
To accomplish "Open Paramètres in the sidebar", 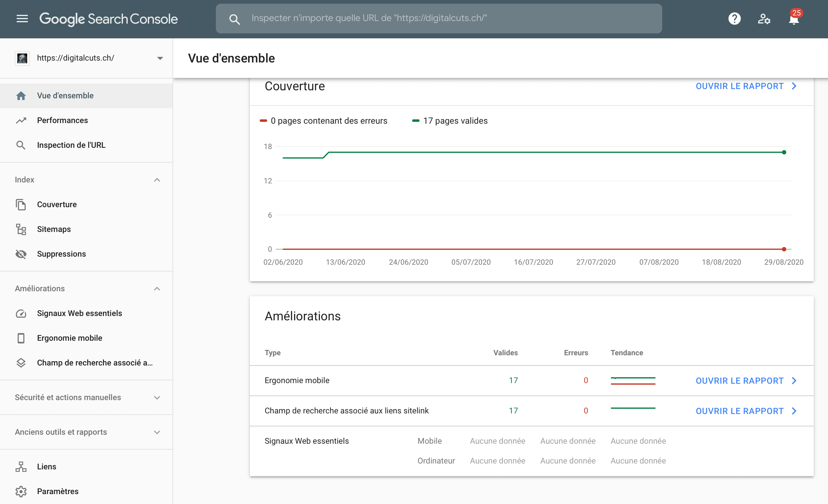I will pyautogui.click(x=86, y=491).
